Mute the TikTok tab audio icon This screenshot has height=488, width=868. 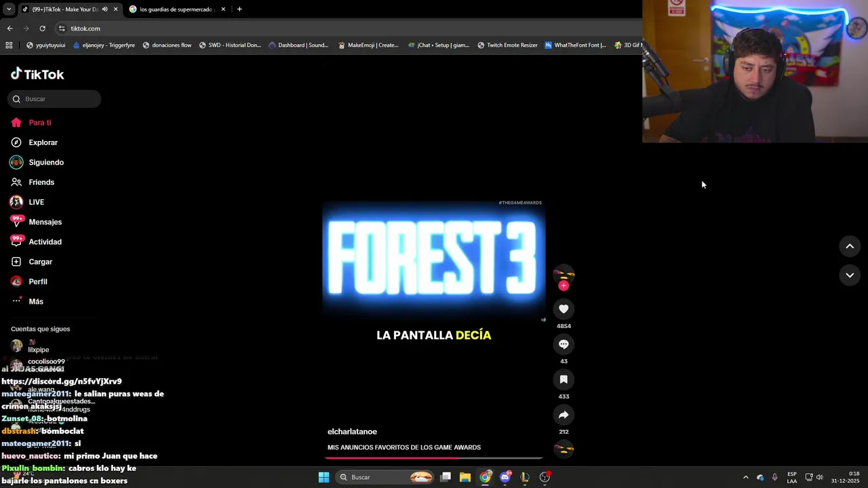(x=104, y=9)
